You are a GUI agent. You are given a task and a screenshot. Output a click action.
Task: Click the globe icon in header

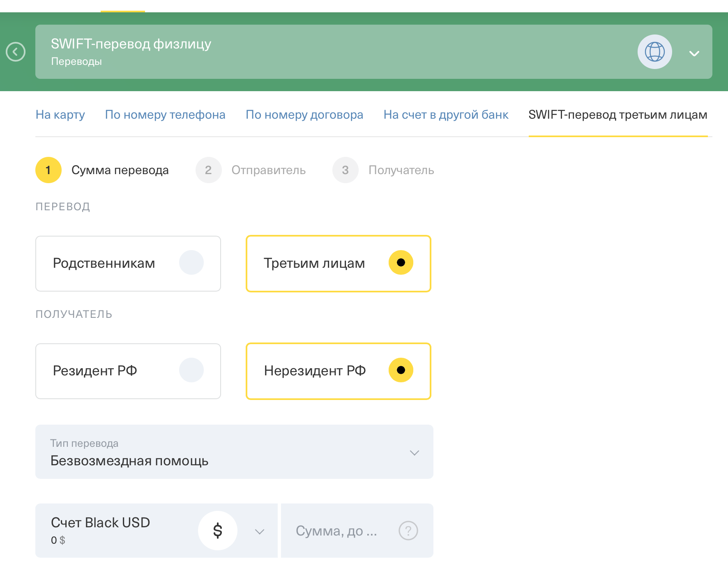[x=654, y=52]
